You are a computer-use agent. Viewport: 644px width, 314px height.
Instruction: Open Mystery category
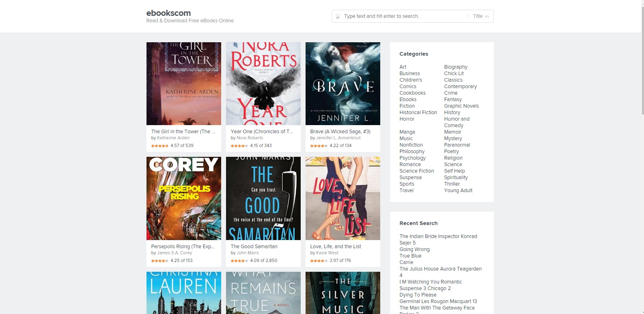(x=453, y=139)
